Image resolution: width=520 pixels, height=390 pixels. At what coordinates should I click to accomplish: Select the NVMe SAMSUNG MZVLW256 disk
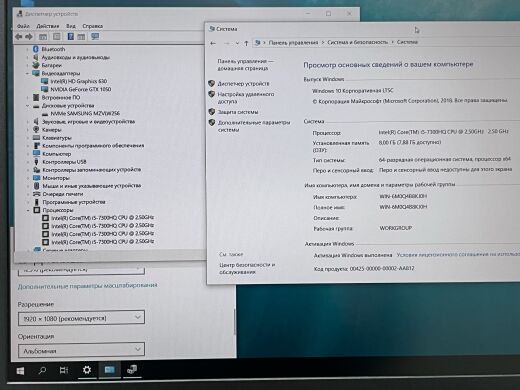coord(85,113)
